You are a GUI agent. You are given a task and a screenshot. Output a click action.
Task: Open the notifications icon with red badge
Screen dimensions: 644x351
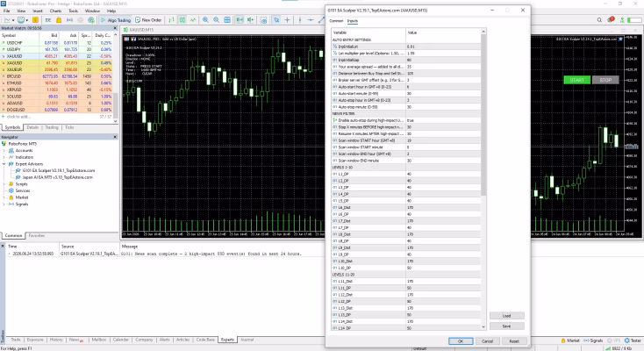click(x=611, y=19)
